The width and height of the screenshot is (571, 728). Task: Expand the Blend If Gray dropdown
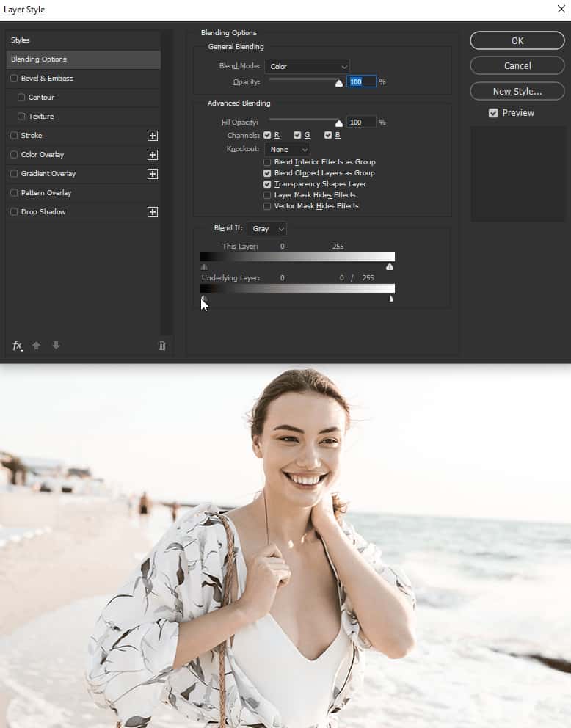pos(266,229)
